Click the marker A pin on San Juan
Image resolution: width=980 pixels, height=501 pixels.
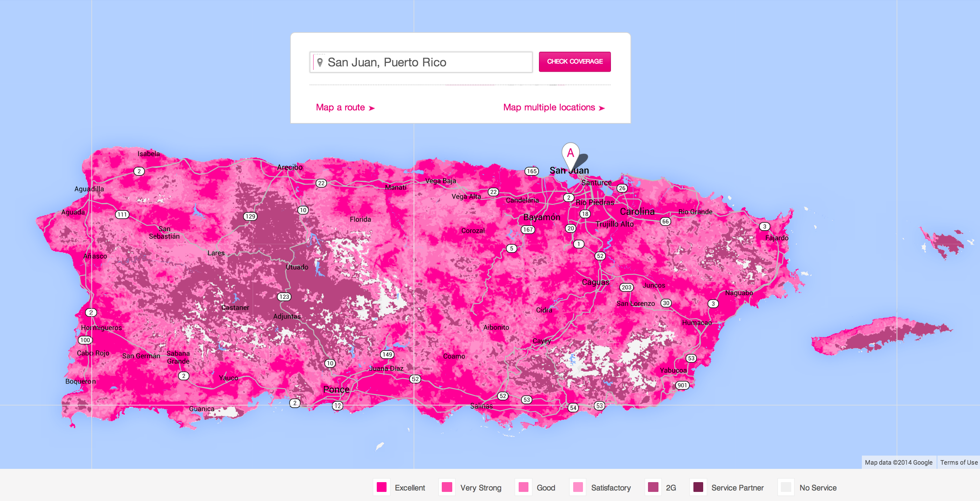(570, 154)
